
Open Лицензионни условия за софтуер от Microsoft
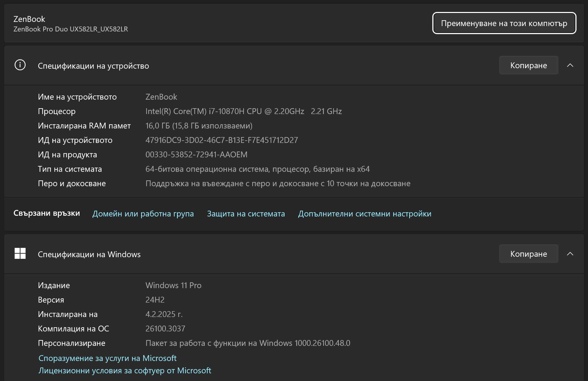pyautogui.click(x=125, y=371)
